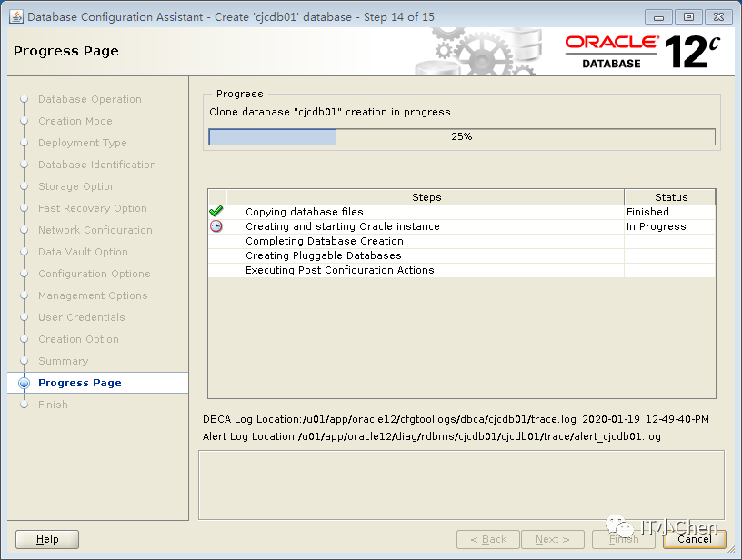Click the 25% progress bar

click(462, 136)
